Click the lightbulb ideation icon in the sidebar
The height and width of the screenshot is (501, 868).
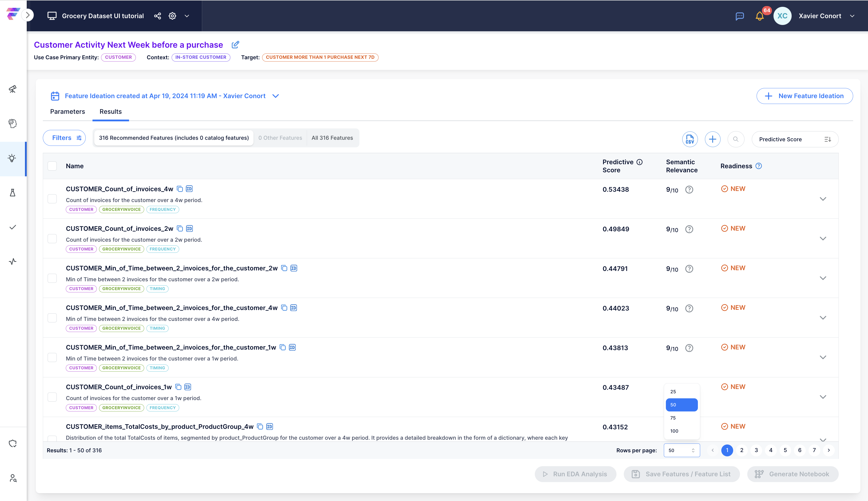[x=13, y=158]
